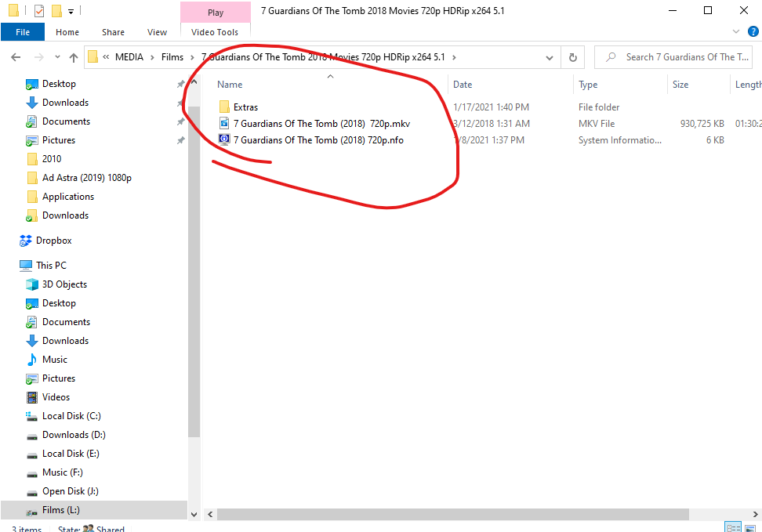Open pinned Desktop in Quick access
This screenshot has width=762, height=532.
click(59, 84)
